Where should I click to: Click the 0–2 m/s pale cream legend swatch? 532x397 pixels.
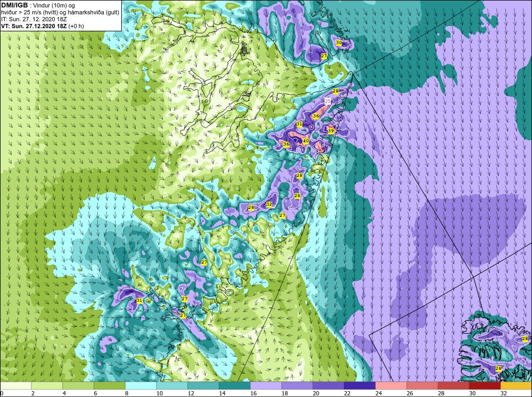pyautogui.click(x=15, y=385)
